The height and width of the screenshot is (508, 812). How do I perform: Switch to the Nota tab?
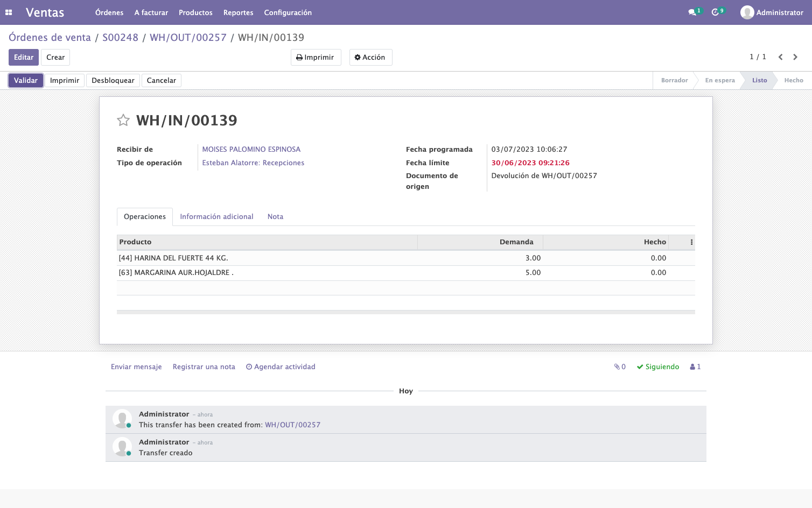275,217
